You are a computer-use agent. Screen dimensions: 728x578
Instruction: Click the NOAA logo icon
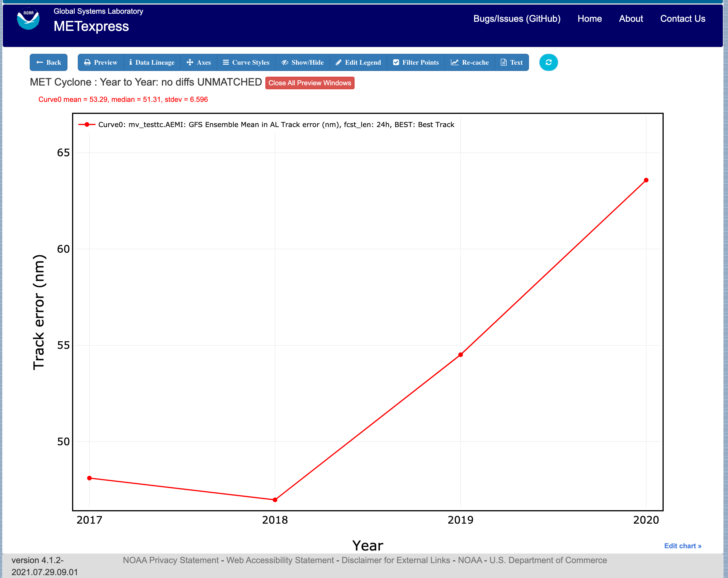tap(28, 19)
